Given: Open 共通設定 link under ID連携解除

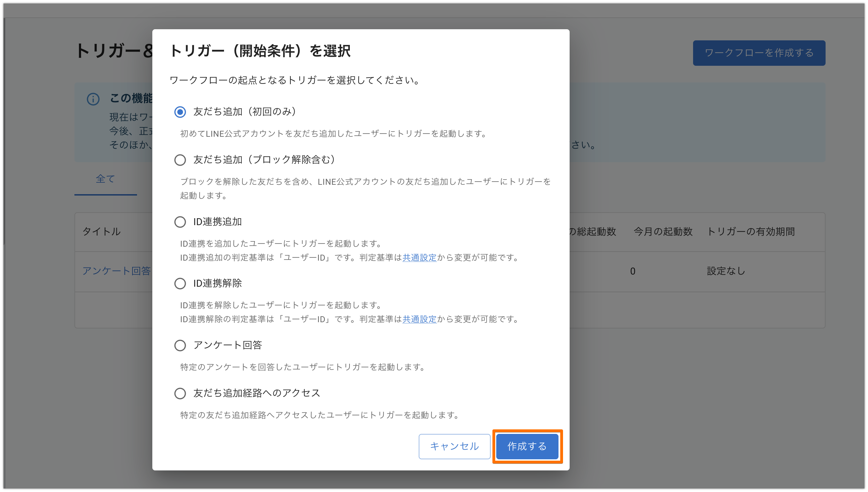Looking at the screenshot, I should tap(419, 319).
